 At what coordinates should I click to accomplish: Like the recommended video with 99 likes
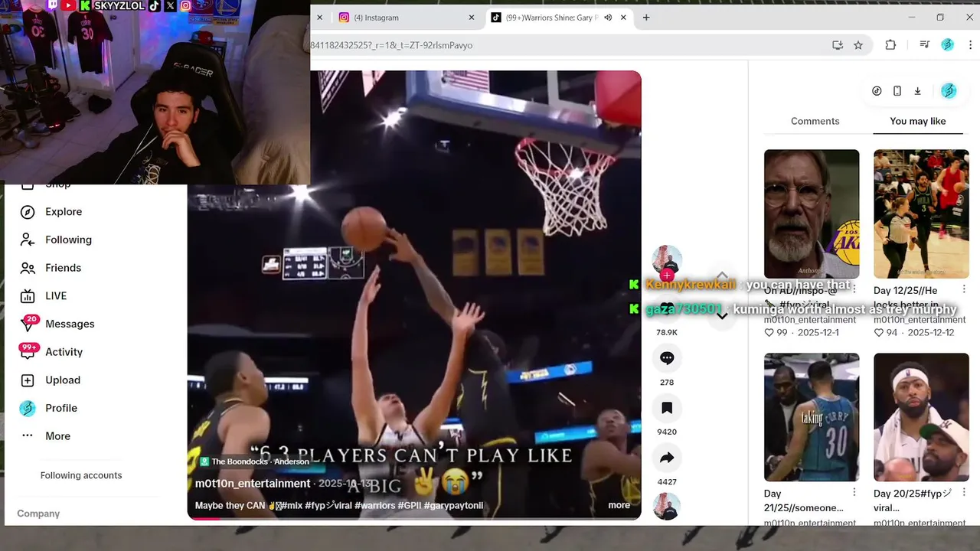click(769, 333)
